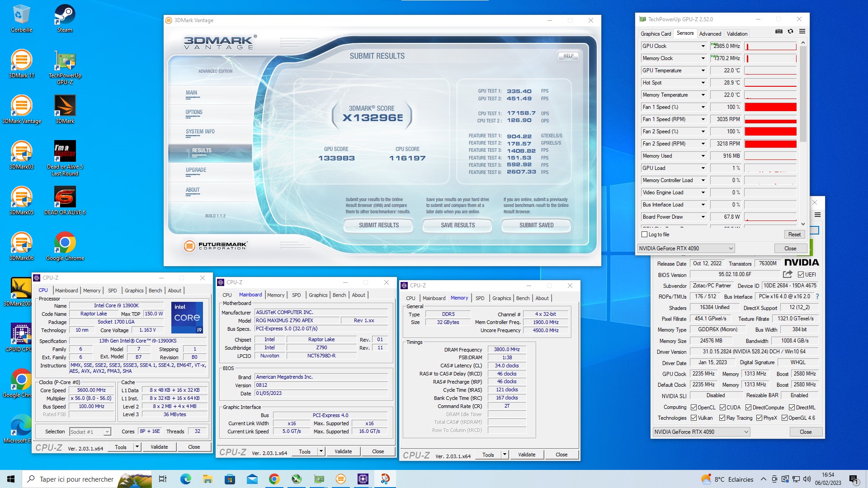Open Tools dropdown arrow in CPU-Z Memory window
868x488 pixels.
(505, 455)
